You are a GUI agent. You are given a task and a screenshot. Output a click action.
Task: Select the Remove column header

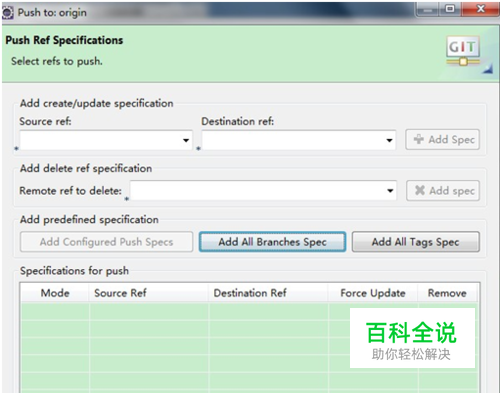pos(447,293)
